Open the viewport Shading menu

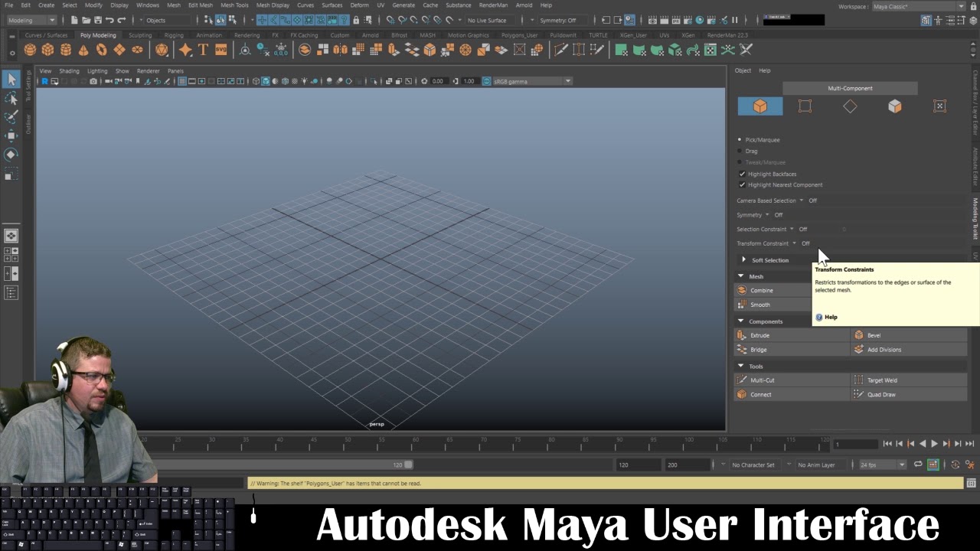coord(69,71)
